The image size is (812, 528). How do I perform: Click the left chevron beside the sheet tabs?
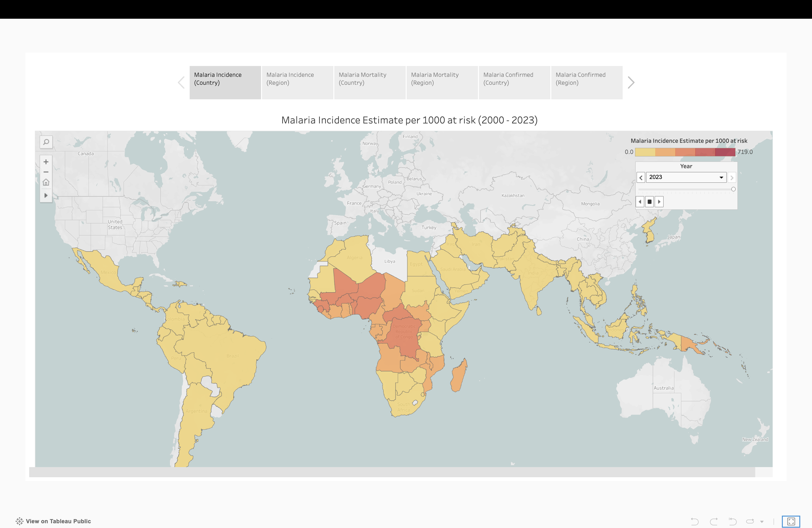coord(181,82)
